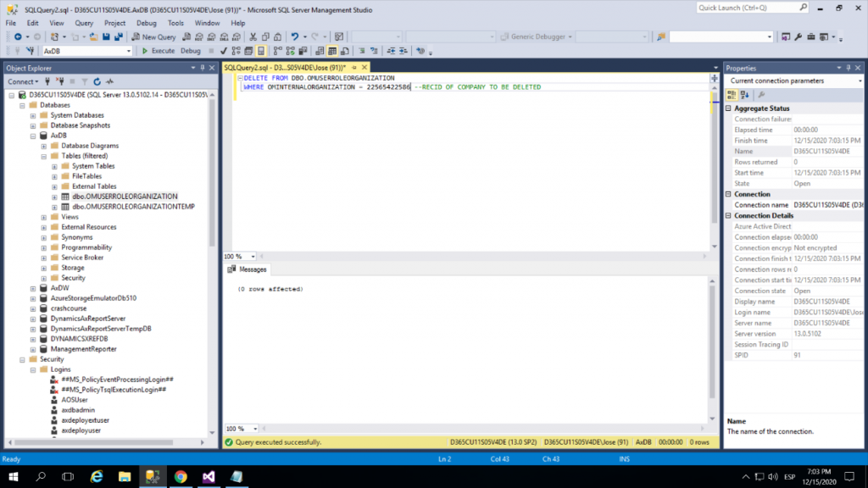Toggle Results to Grid icon

pyautogui.click(x=332, y=51)
